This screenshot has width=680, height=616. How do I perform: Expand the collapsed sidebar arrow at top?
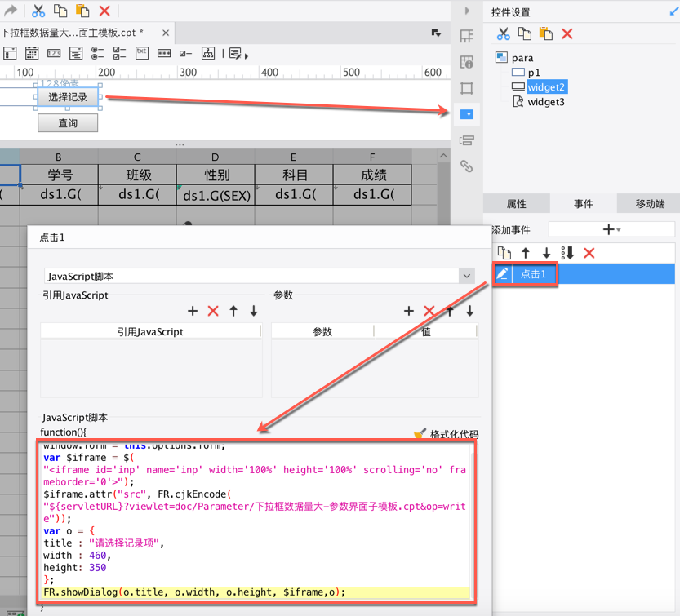[467, 11]
